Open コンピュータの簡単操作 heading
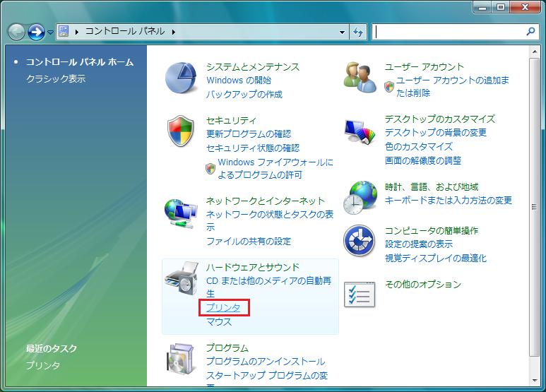Image resolution: width=546 pixels, height=392 pixels. pos(432,231)
